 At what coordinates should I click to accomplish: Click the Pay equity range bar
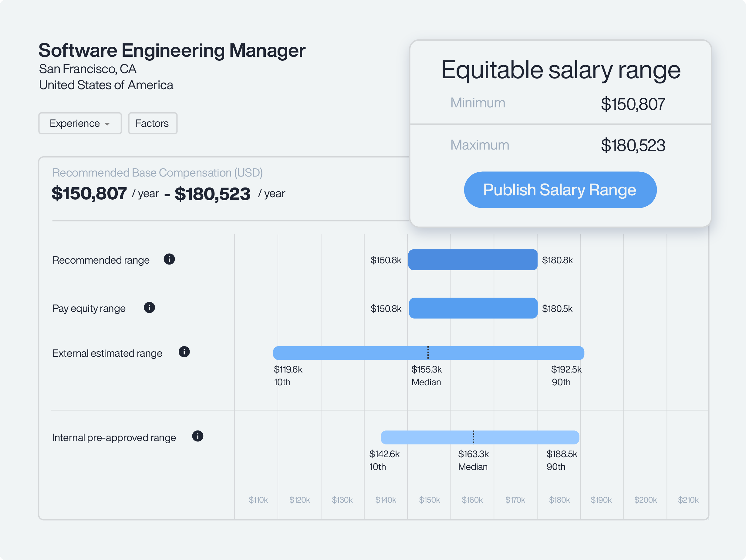click(473, 308)
